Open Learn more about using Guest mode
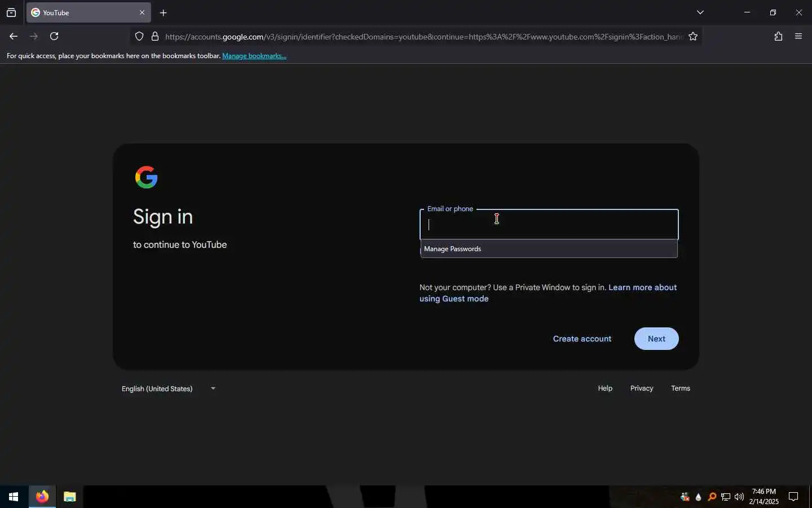 point(548,293)
